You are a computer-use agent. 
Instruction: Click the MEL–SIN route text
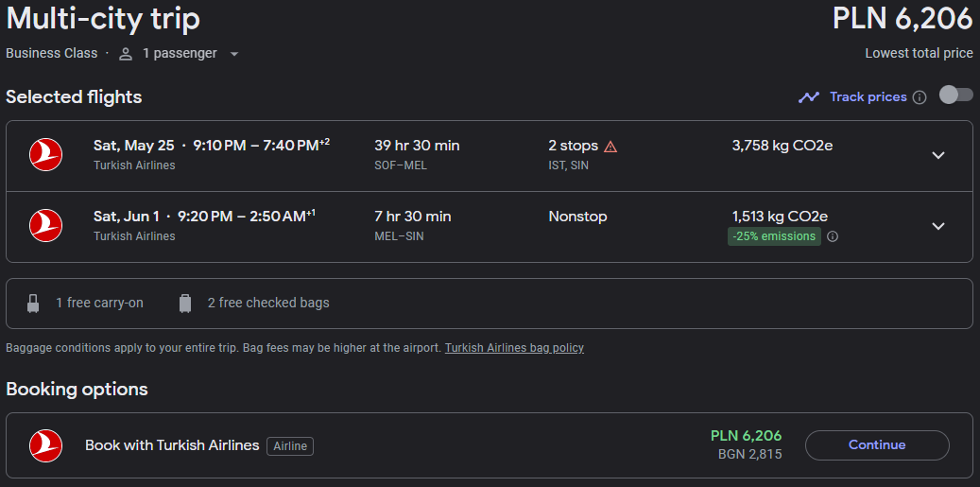(399, 236)
